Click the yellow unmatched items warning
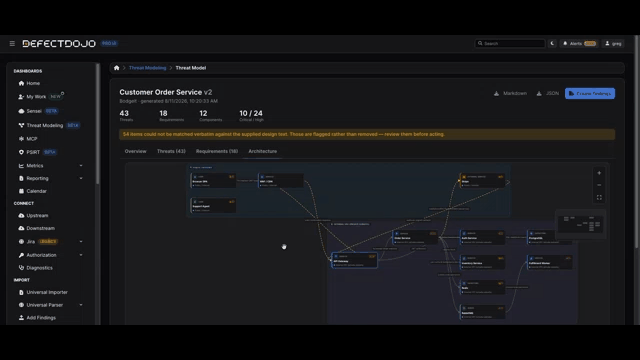This screenshot has width=640, height=360. coord(367,134)
